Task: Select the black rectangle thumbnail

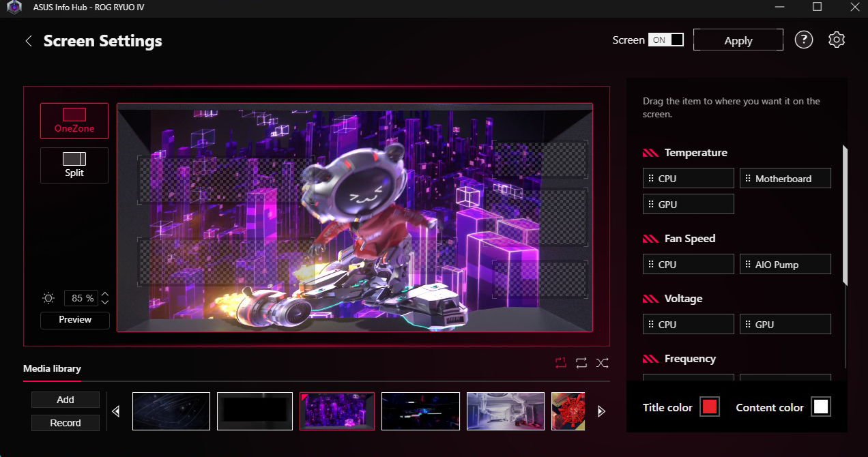Action: [255, 411]
